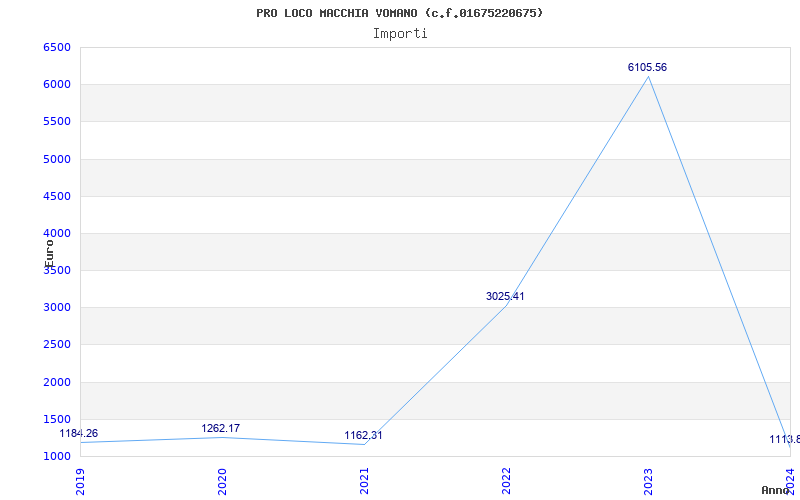Select the Anno axis title
The width and height of the screenshot is (800, 500).
(775, 490)
